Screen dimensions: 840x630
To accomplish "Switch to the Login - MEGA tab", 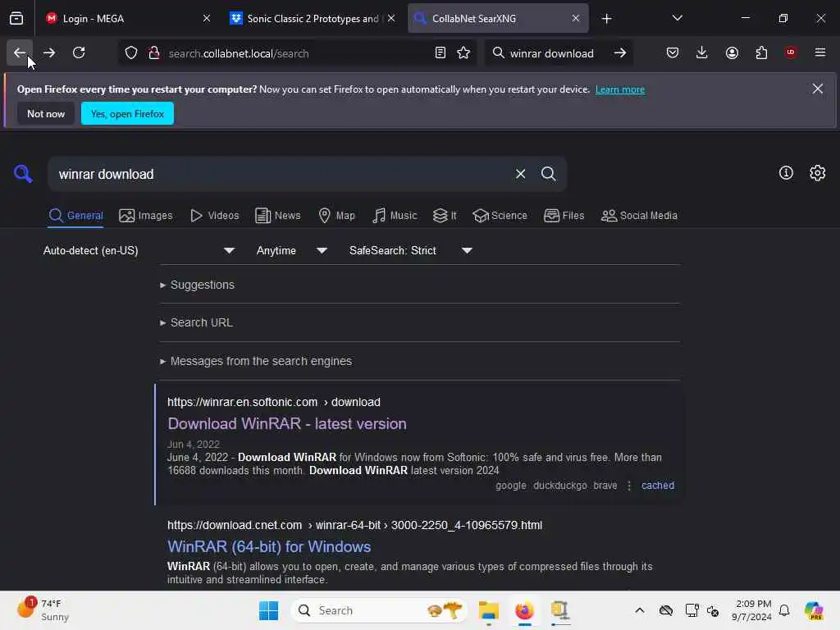I will [126, 18].
